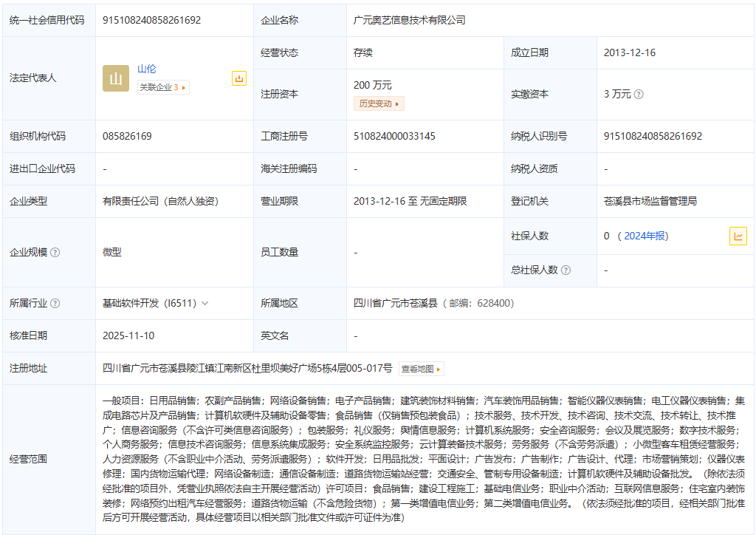Click registered capital value 200 万元
Viewport: 756px width, 535px height.
(373, 86)
